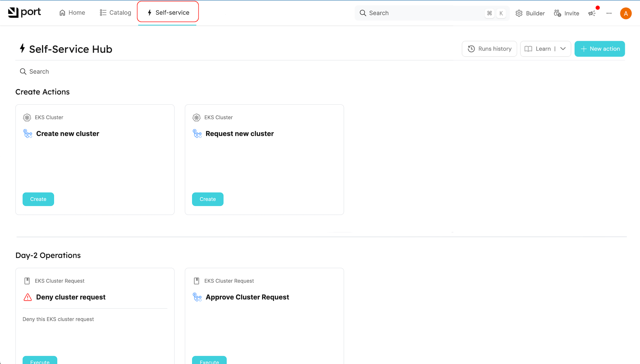Click the announcements megaphone icon
The image size is (640, 364).
point(592,13)
